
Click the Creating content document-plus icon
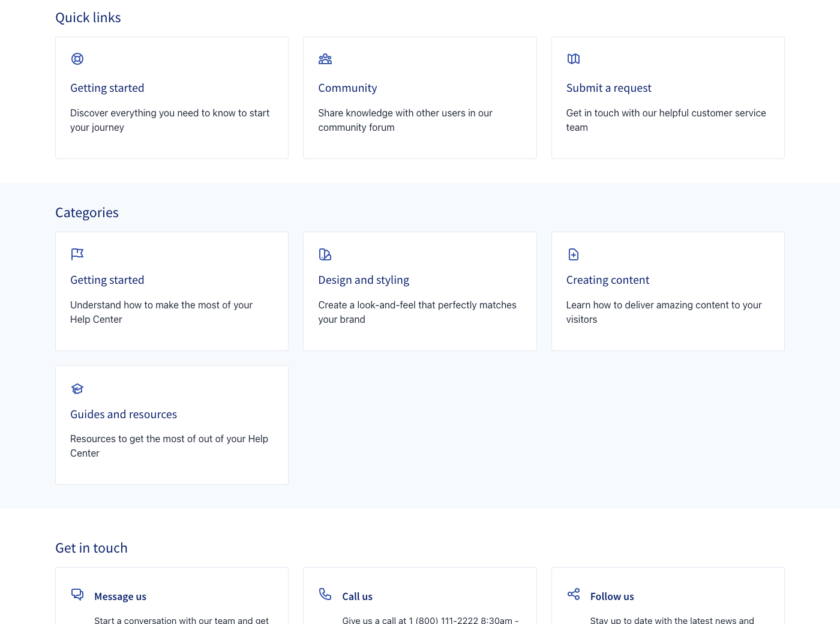point(574,254)
